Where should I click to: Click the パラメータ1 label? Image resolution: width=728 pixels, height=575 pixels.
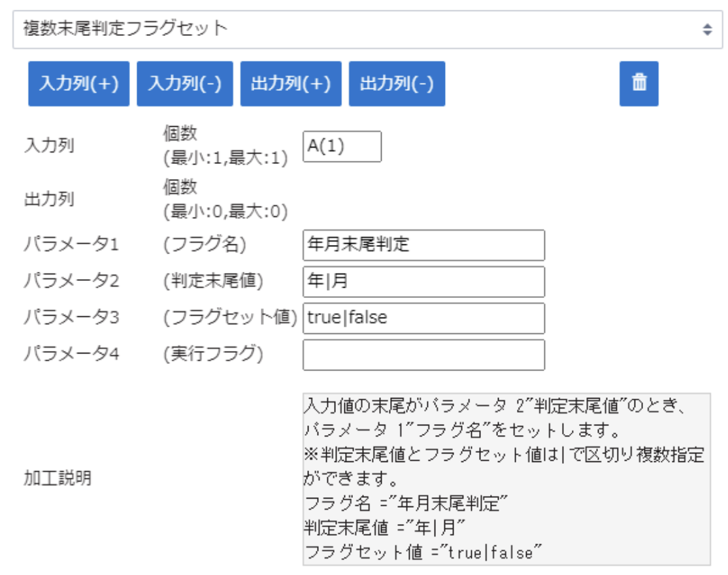tap(71, 245)
